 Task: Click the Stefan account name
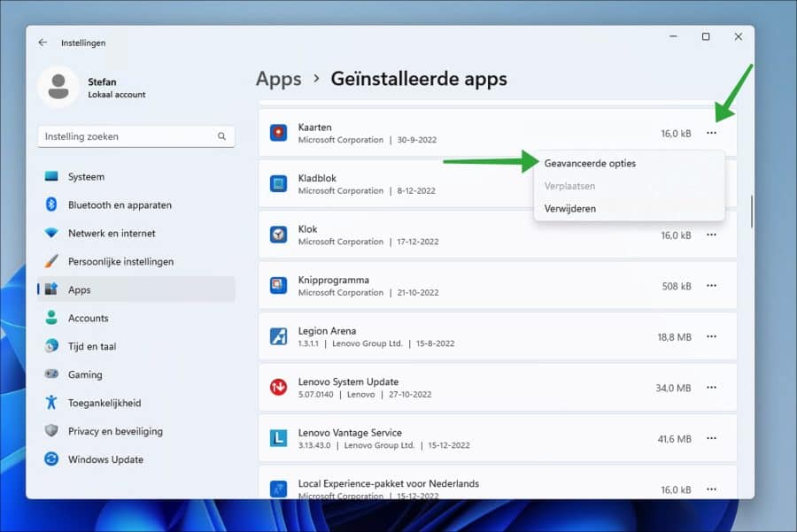click(102, 81)
